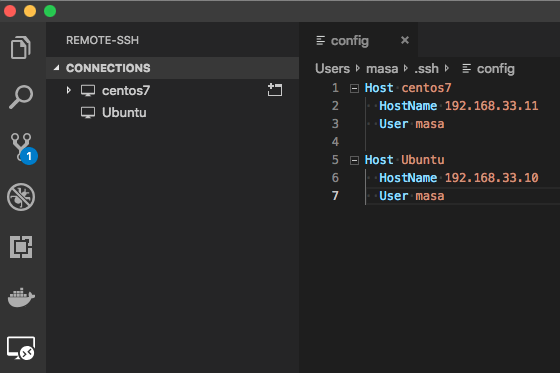Screen dimensions: 560x373
Task: Open the Search view magnifier icon
Action: click(x=21, y=97)
